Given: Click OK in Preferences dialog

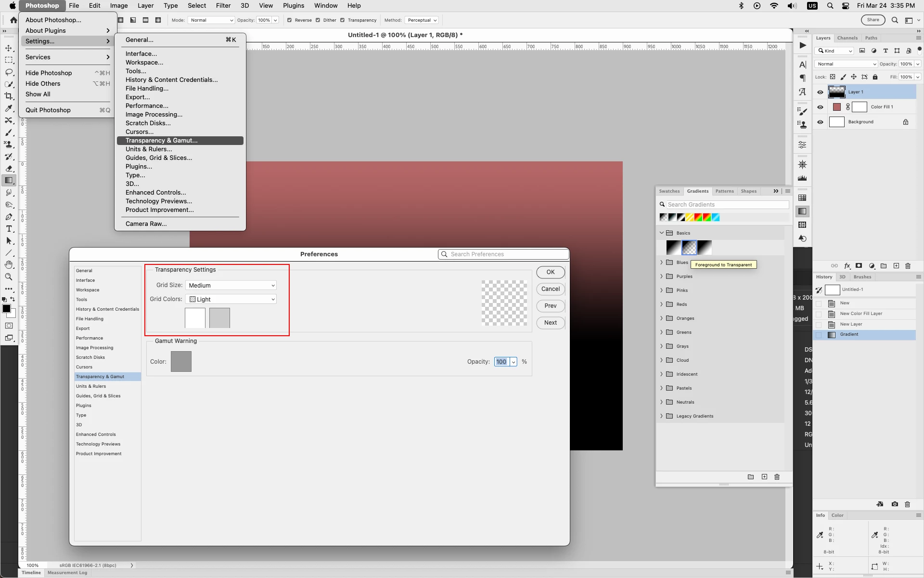Looking at the screenshot, I should (x=550, y=272).
